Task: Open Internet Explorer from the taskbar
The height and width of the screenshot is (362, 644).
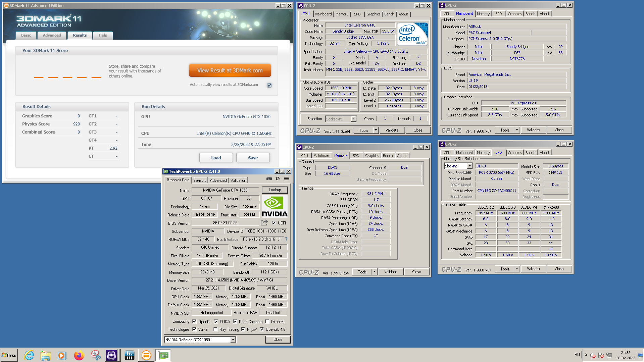Action: [x=29, y=355]
